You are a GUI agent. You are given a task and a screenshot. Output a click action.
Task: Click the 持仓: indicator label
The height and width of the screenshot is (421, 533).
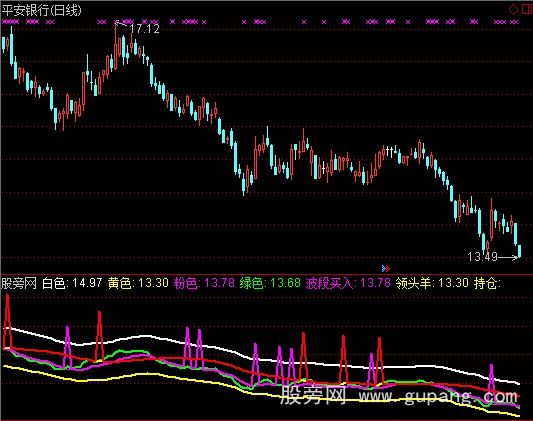coord(487,283)
